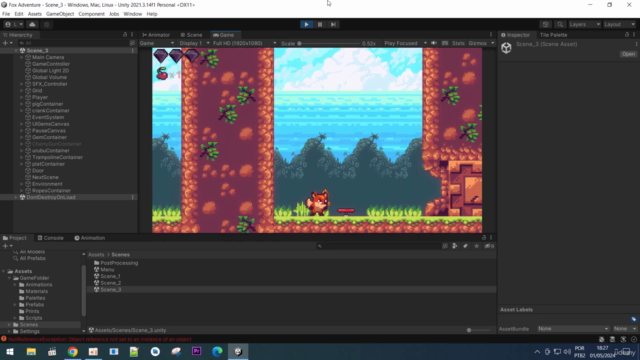The image size is (640, 360).
Task: Start Play mode with the Play button
Action: pyautogui.click(x=306, y=24)
